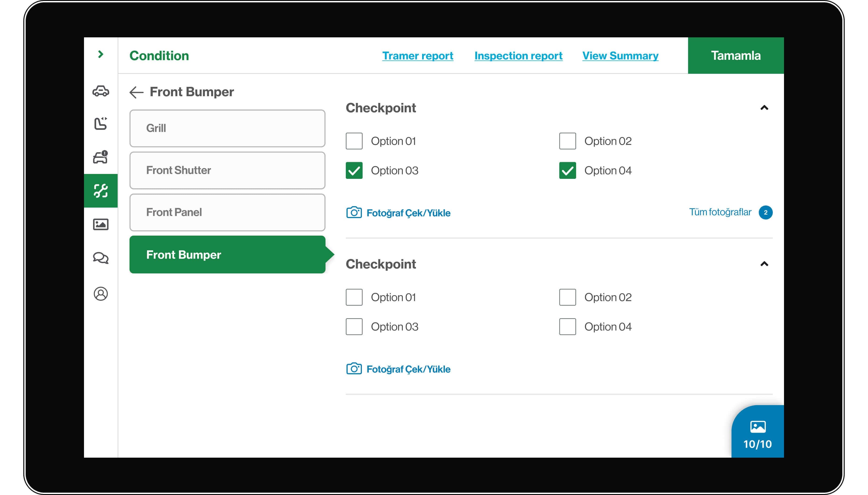Open the chat comments sidebar icon
The height and width of the screenshot is (495, 868).
[x=101, y=258]
